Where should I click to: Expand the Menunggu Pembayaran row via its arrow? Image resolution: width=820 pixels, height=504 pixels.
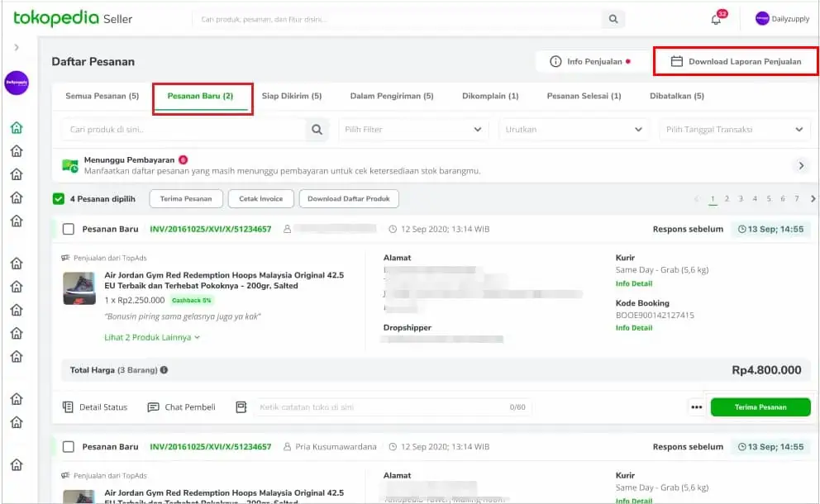(x=801, y=166)
